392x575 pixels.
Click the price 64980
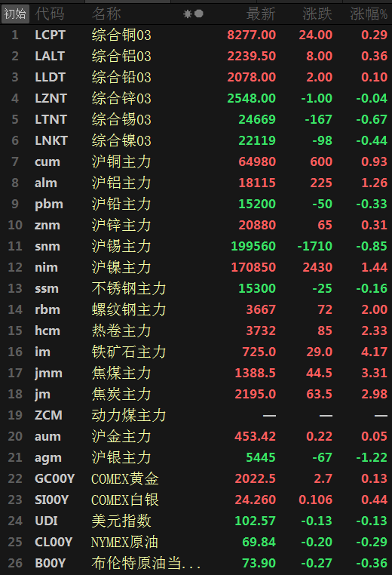coord(257,161)
